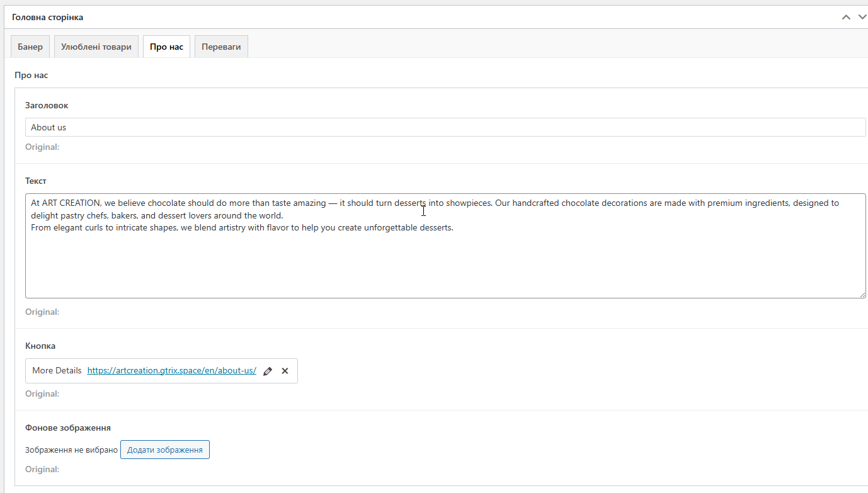Viewport: 868px width, 493px height.
Task: Click inside the Текст textarea
Action: point(445,246)
